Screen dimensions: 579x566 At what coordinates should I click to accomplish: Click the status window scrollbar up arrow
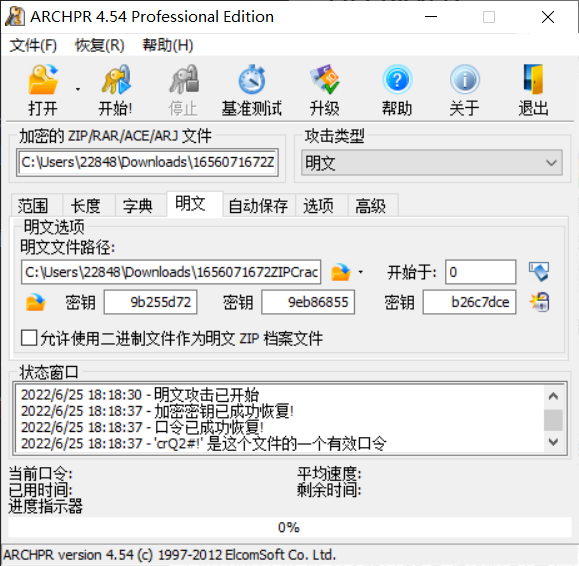point(553,397)
